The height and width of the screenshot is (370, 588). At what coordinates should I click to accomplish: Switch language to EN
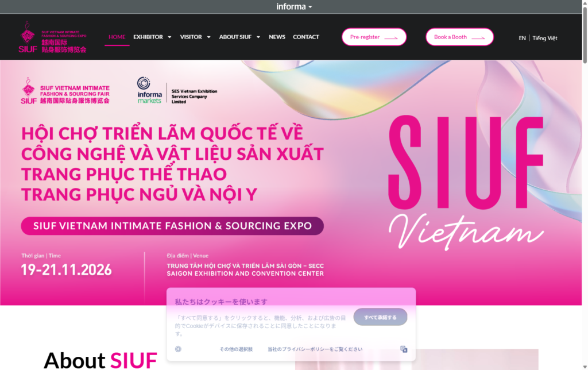pos(522,38)
